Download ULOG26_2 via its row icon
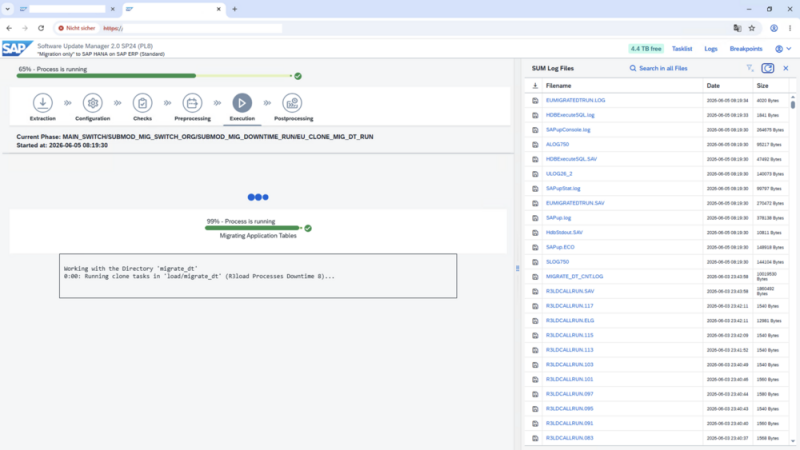 535,174
